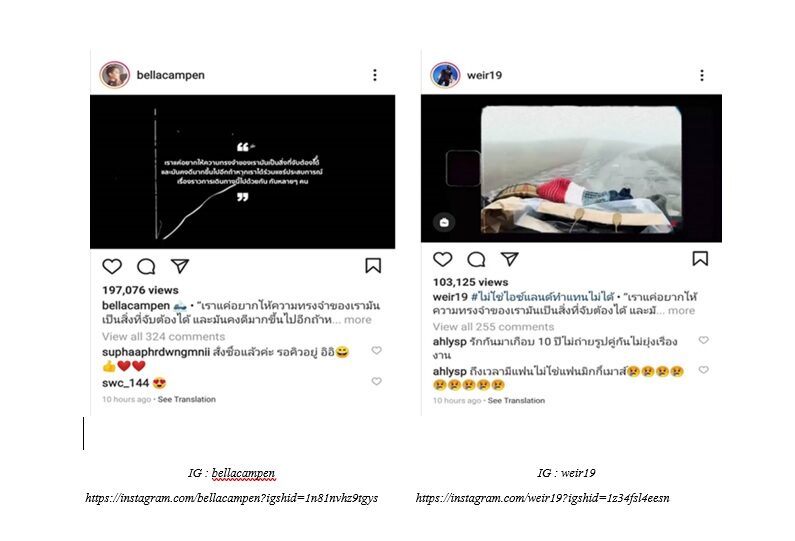Click See Translation under the weir19 post
795x541 pixels.
point(516,401)
